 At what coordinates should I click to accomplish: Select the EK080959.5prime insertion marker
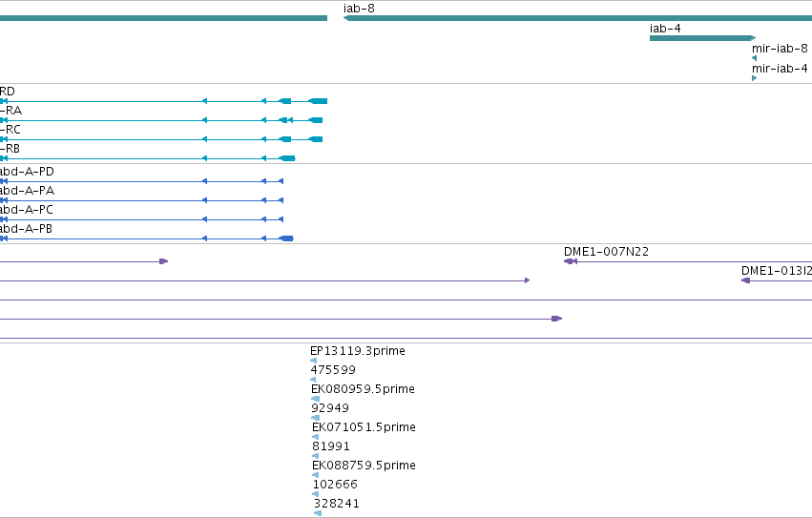pyautogui.click(x=315, y=399)
